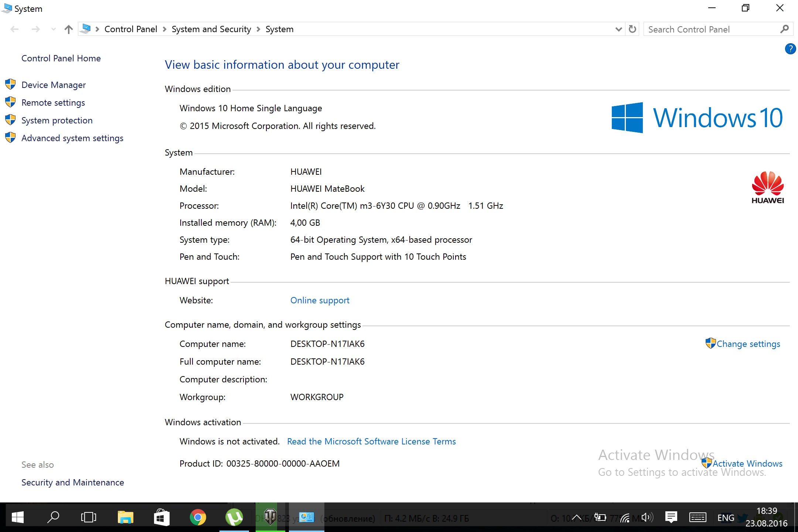Click the shield icon beside Remote settings

coord(10,102)
